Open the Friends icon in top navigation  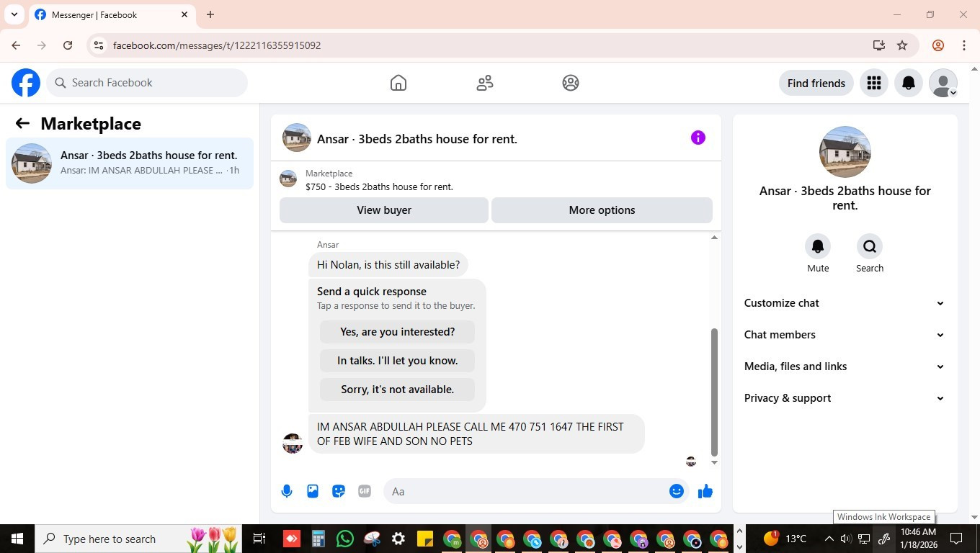485,83
